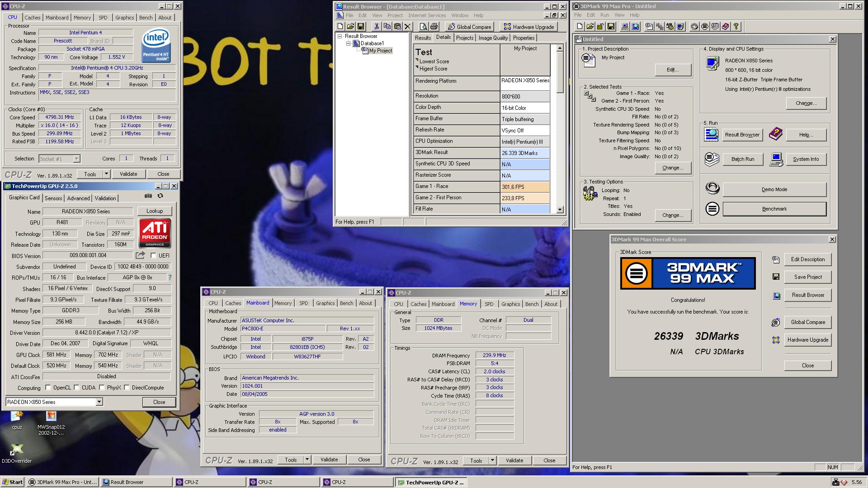Click Demo Mode button in 3DMark
Screen dimensions: 868x488
[x=774, y=189]
